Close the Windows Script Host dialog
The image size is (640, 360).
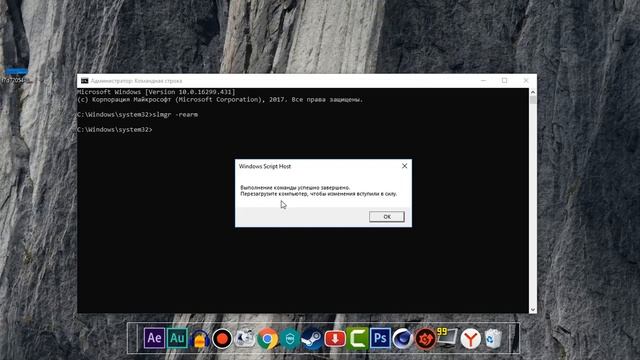[404, 166]
